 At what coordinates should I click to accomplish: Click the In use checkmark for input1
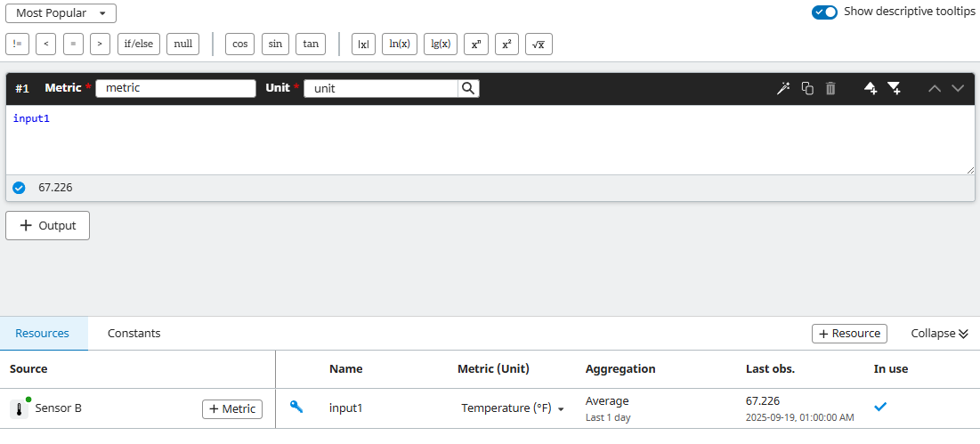880,407
